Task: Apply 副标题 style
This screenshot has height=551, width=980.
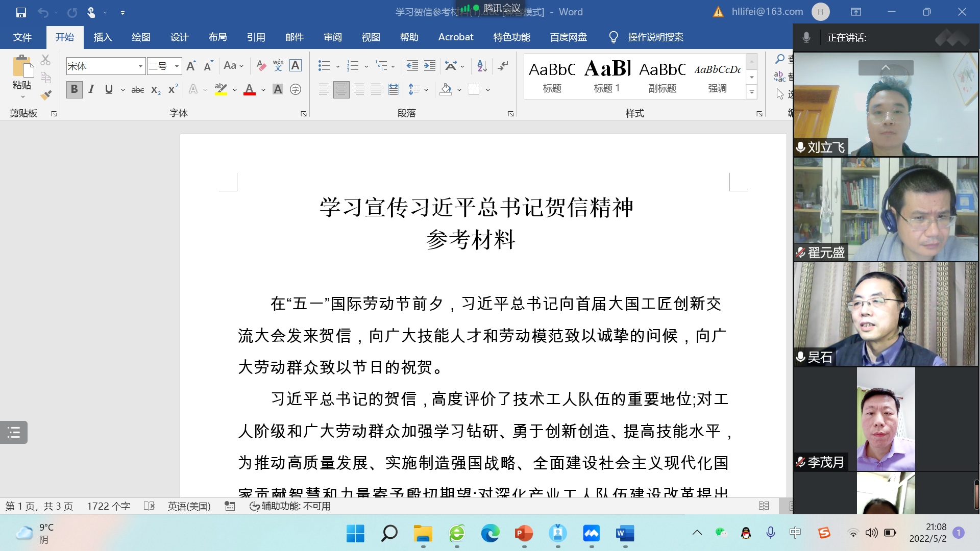Action: (x=662, y=77)
